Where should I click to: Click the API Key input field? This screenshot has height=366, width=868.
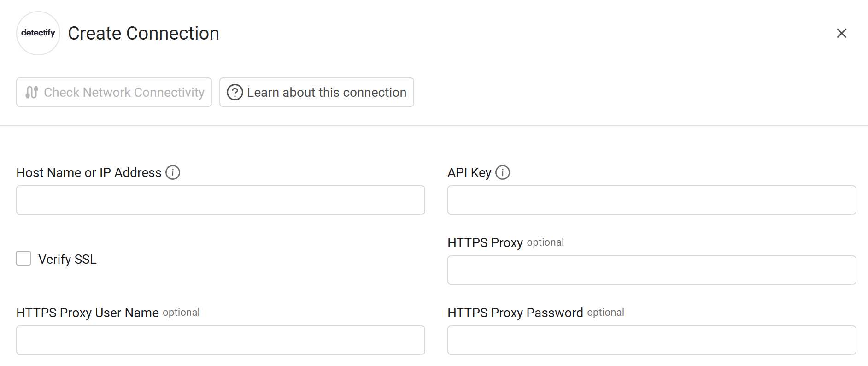coord(651,200)
